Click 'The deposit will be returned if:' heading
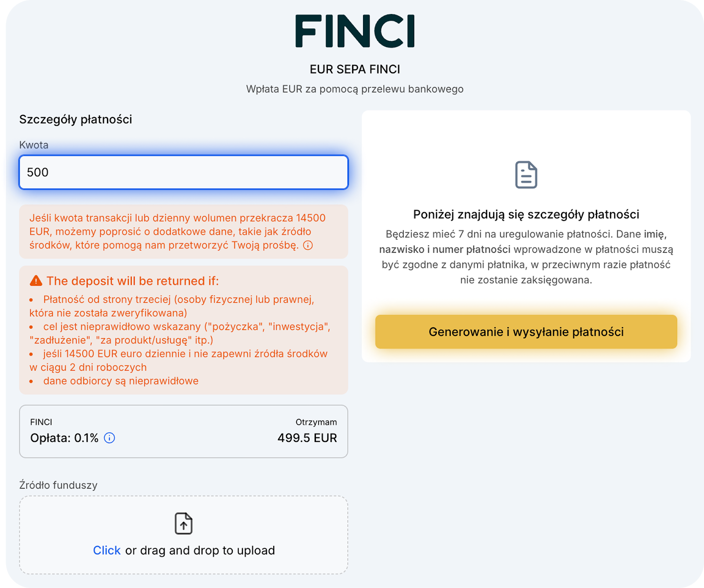 tap(132, 281)
